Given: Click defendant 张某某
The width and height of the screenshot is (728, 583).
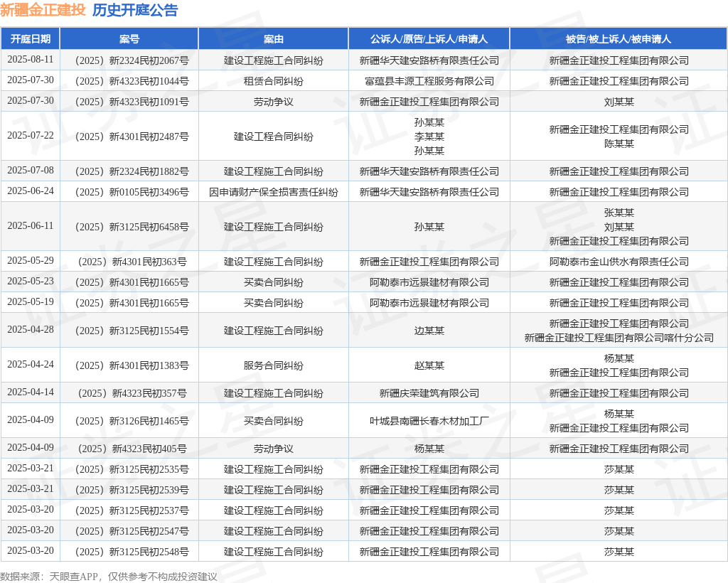Looking at the screenshot, I should [619, 213].
